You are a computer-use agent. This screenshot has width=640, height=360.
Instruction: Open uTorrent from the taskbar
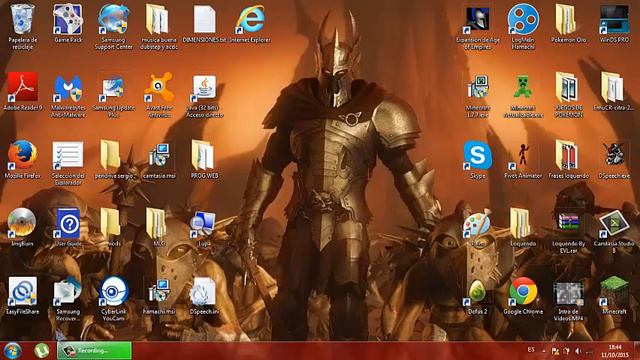pyautogui.click(x=42, y=351)
